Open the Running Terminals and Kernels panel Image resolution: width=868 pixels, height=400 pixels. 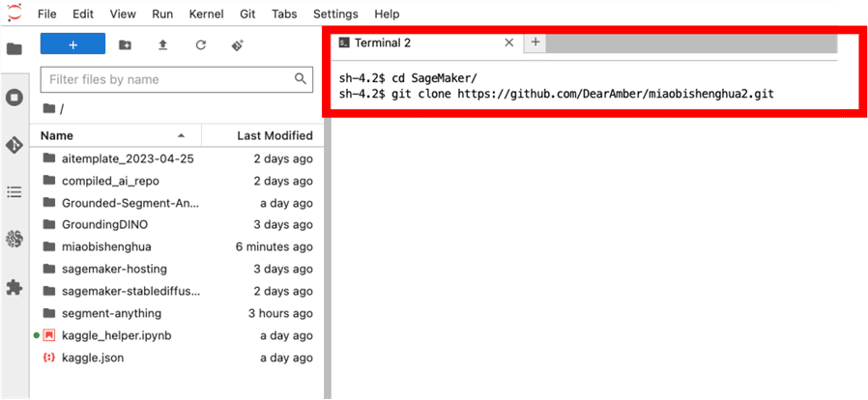click(14, 98)
